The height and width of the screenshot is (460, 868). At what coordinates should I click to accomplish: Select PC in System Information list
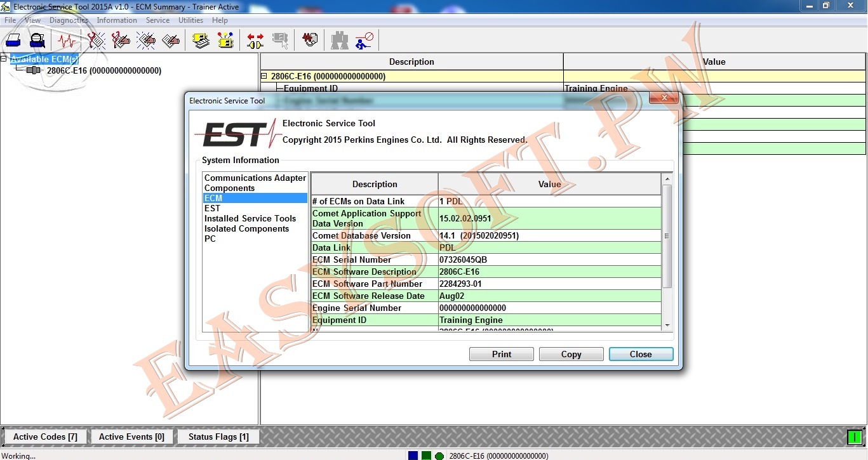coord(210,239)
